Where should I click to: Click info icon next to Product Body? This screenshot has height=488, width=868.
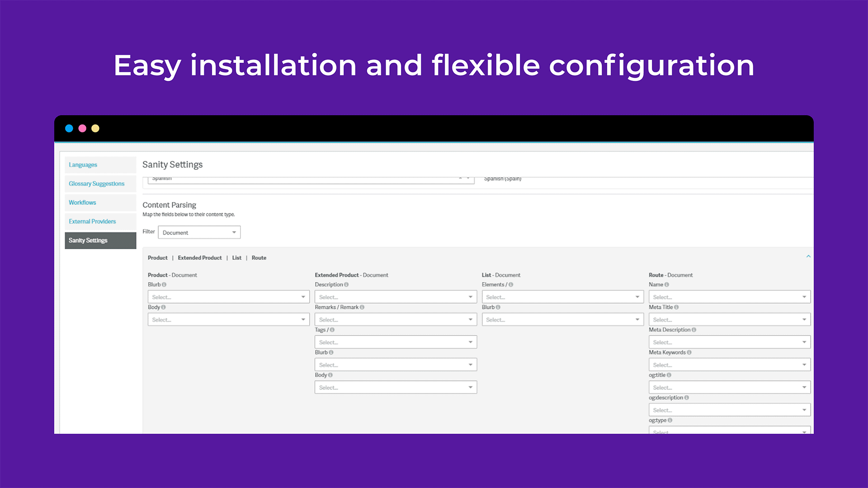163,307
